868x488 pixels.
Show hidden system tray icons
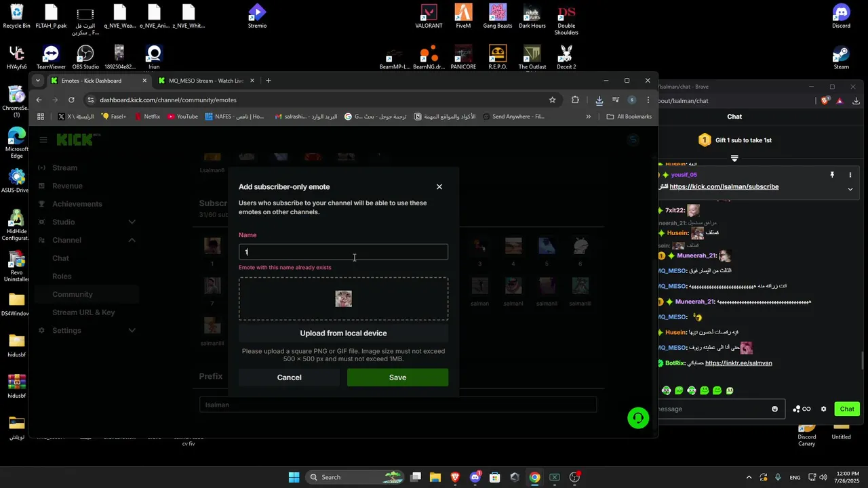point(749,477)
